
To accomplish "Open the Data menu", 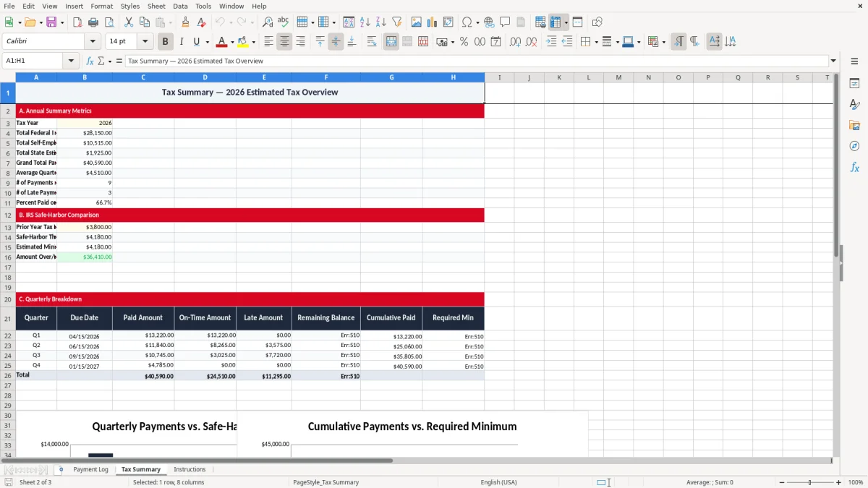I will tap(180, 6).
